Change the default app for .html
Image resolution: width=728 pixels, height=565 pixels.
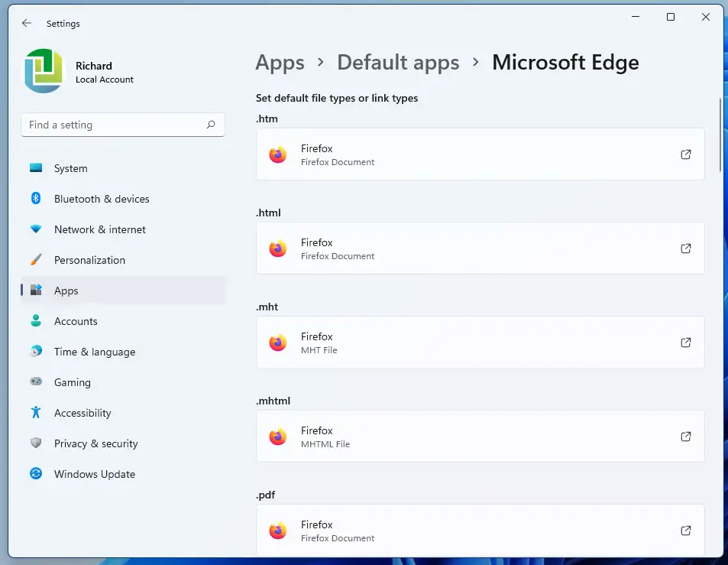pos(480,248)
